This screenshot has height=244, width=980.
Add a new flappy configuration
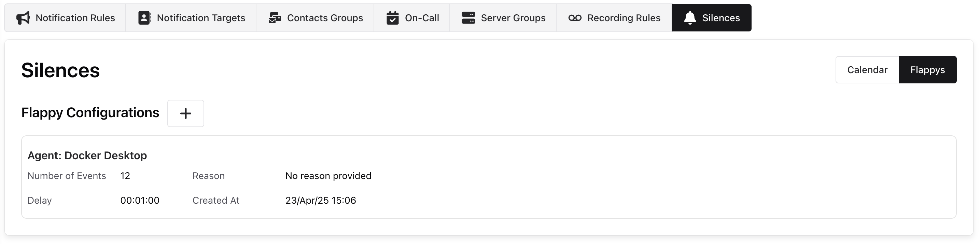(x=186, y=113)
